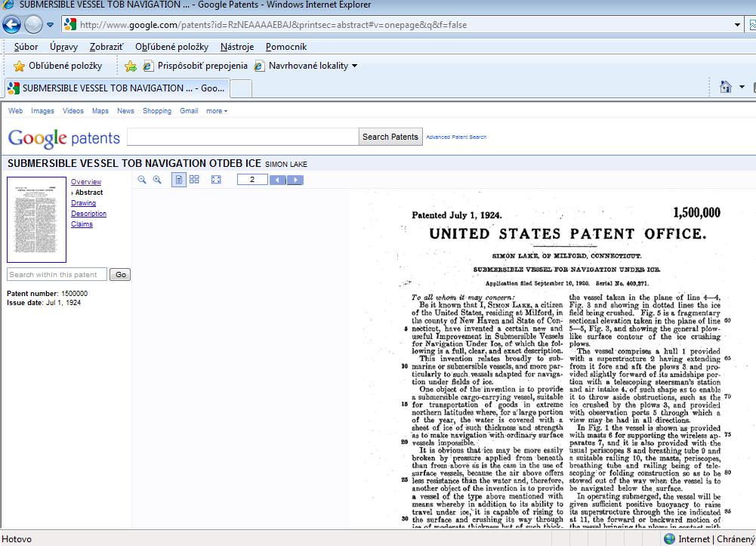Viewport: 756px width, 546px height.
Task: Open the Overview link
Action: pos(86,182)
